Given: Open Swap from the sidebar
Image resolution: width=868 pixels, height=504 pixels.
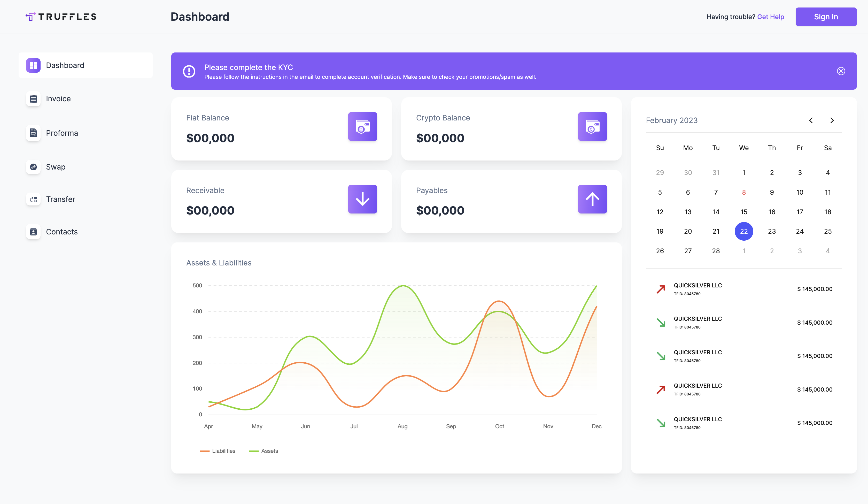Looking at the screenshot, I should 56,167.
